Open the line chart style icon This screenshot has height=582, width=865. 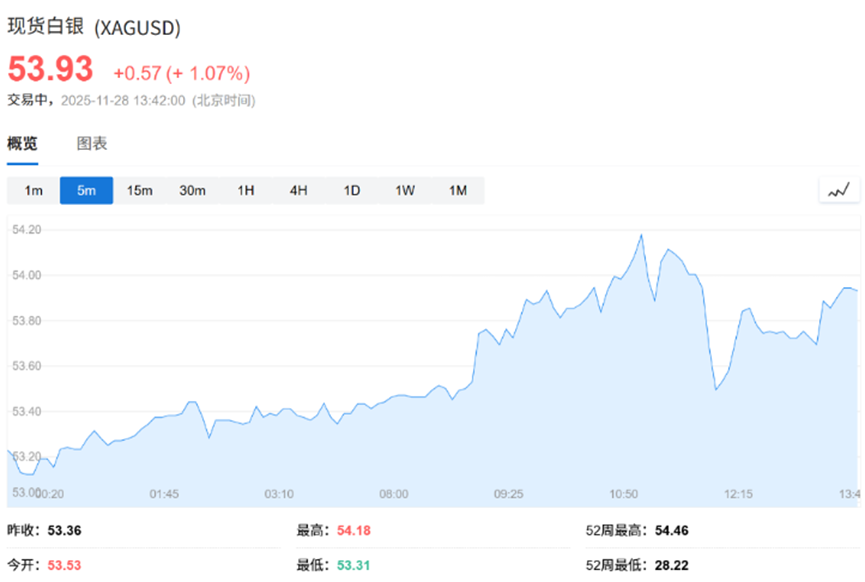coord(838,190)
